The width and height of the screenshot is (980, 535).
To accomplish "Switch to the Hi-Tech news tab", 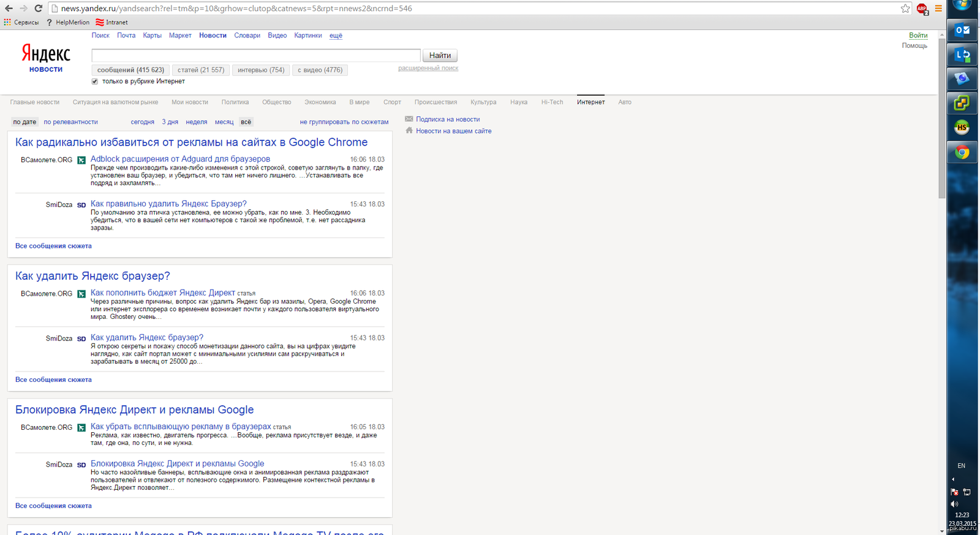I will tap(552, 102).
